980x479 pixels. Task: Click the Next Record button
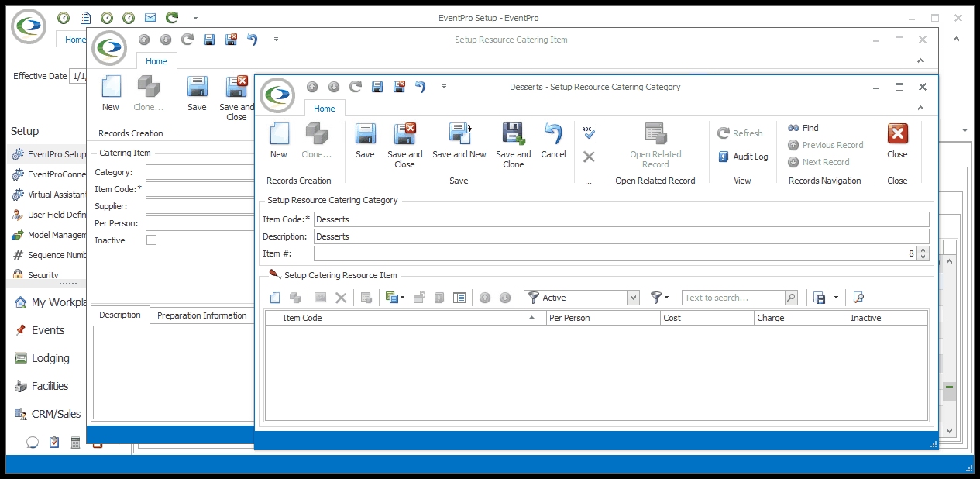[x=819, y=162]
